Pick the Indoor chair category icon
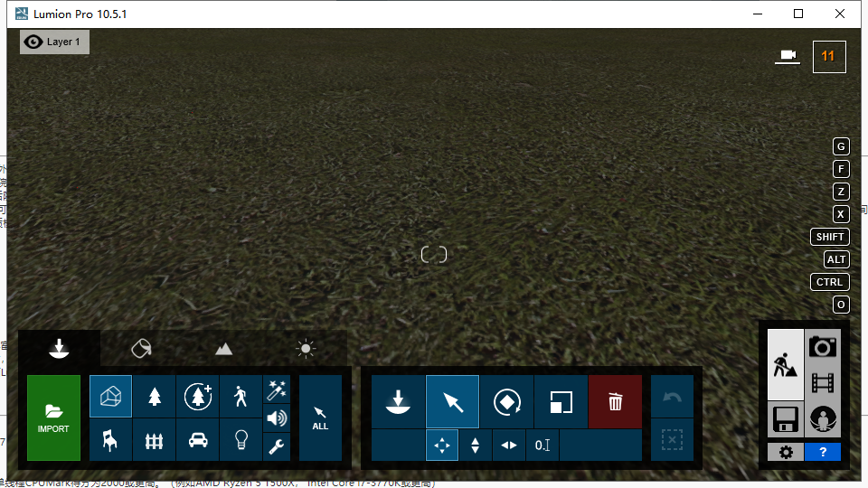The width and height of the screenshot is (868, 488). click(x=110, y=440)
